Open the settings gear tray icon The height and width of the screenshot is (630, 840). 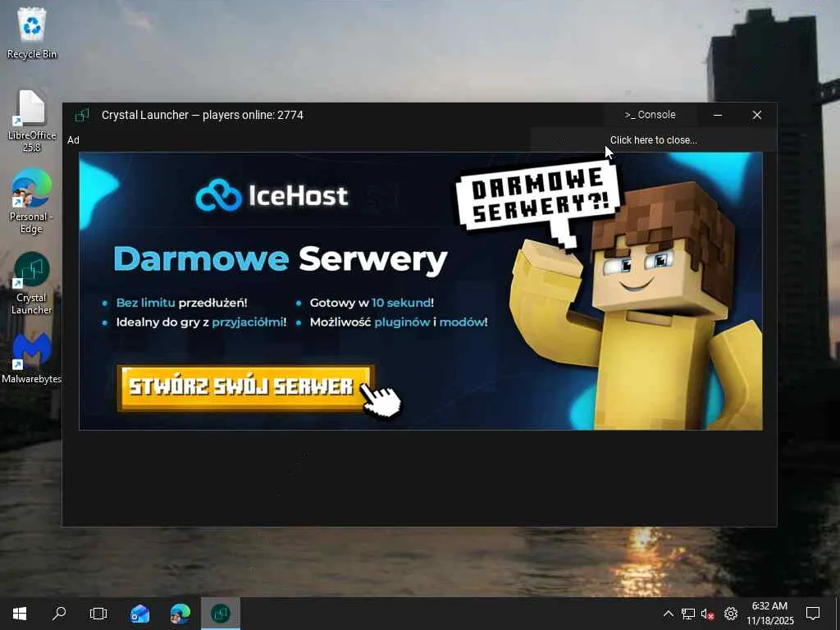(x=731, y=614)
